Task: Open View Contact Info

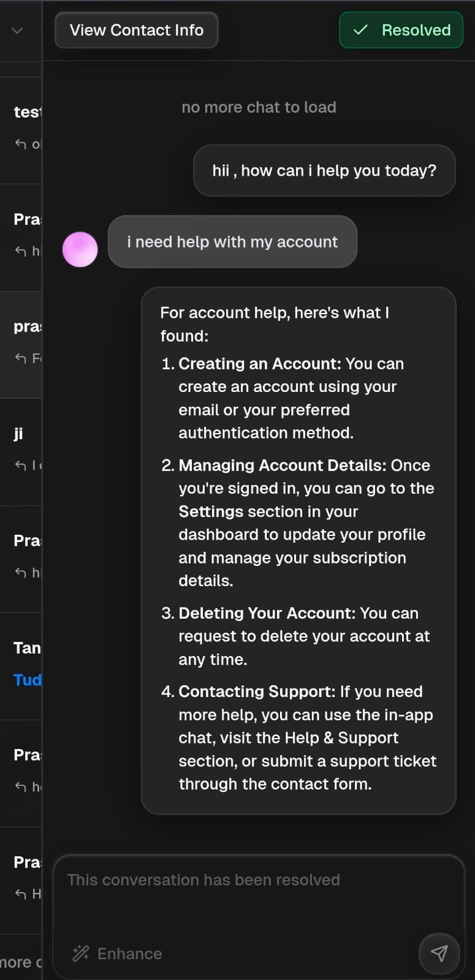Action: point(137,30)
